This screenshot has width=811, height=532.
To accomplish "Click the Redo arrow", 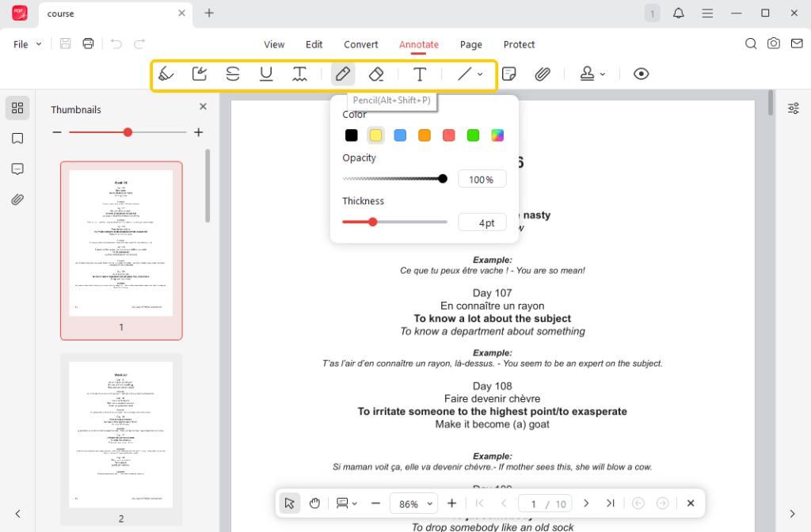I will [x=139, y=44].
